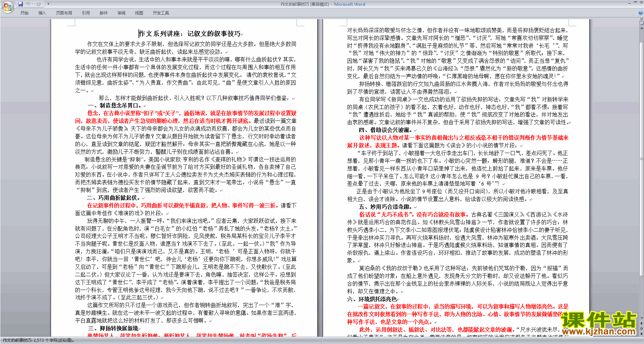Viewport: 644px width, 344px height.
Task: Save the document with the floppy disk icon
Action: [x=20, y=4]
